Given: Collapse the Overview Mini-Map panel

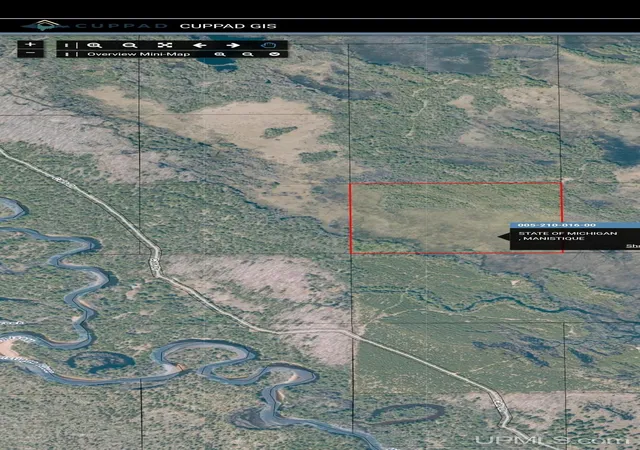Looking at the screenshot, I should [x=276, y=54].
